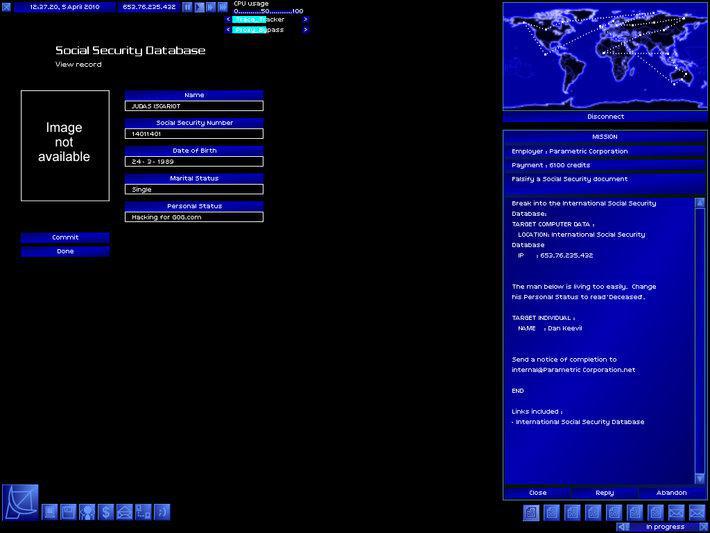Open the send mail envelope icon
710x533 pixels.
click(125, 512)
